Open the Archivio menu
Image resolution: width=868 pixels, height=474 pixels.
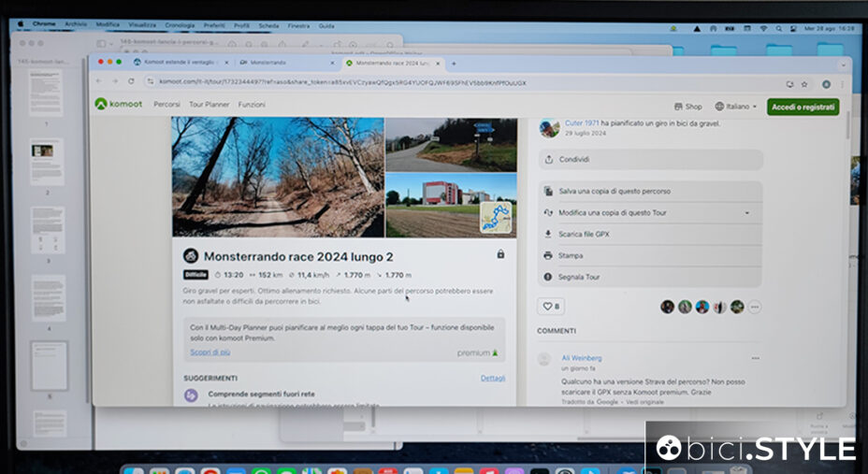point(76,25)
